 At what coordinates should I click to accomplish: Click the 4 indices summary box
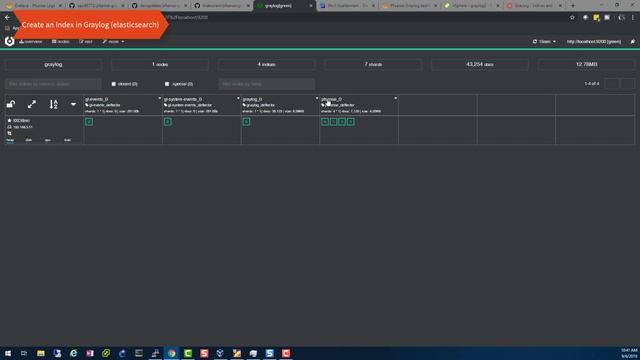point(267,64)
